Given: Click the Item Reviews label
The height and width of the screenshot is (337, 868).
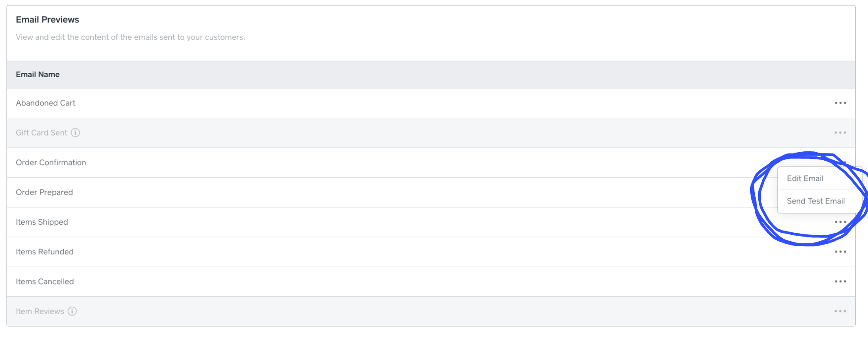Looking at the screenshot, I should click(x=40, y=311).
